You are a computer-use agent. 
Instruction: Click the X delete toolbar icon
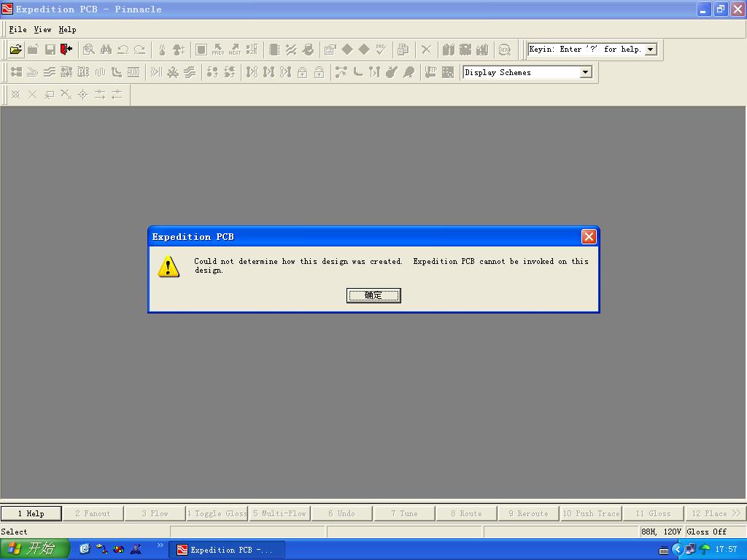[426, 49]
